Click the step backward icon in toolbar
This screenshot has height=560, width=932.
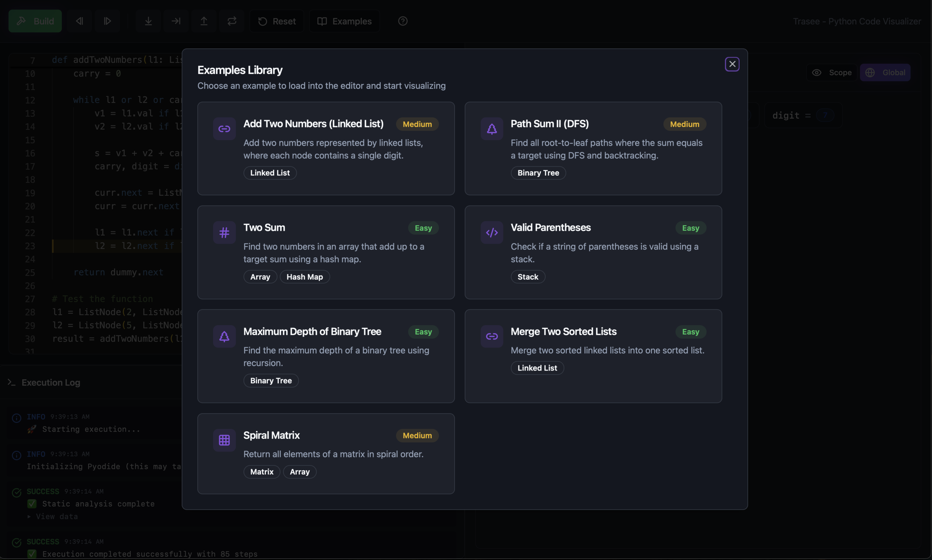[x=79, y=21]
